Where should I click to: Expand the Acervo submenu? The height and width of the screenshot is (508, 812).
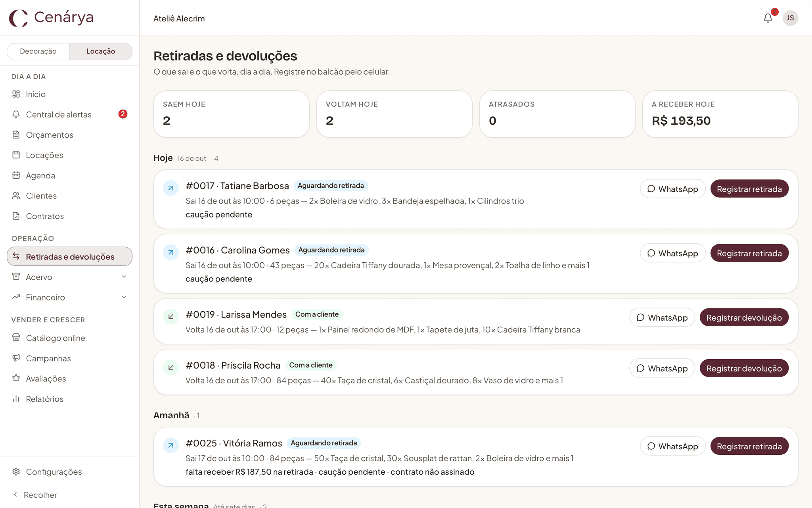pos(70,277)
